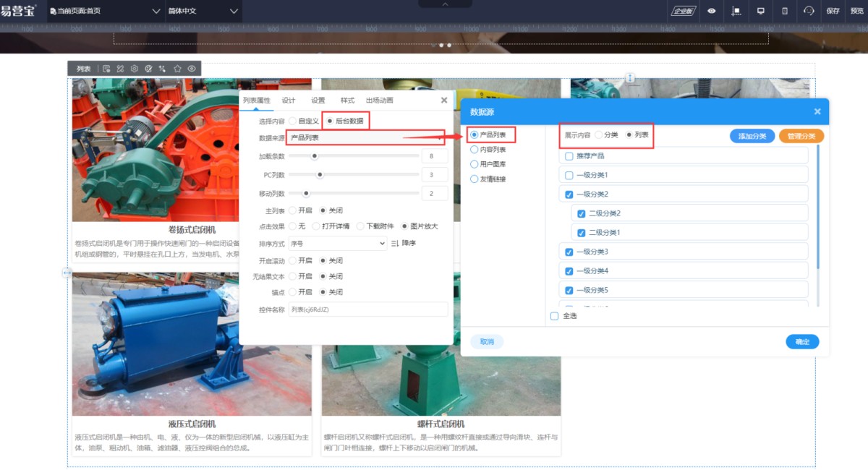Click the magic wand animation icon
The height and width of the screenshot is (470, 868).
point(163,69)
